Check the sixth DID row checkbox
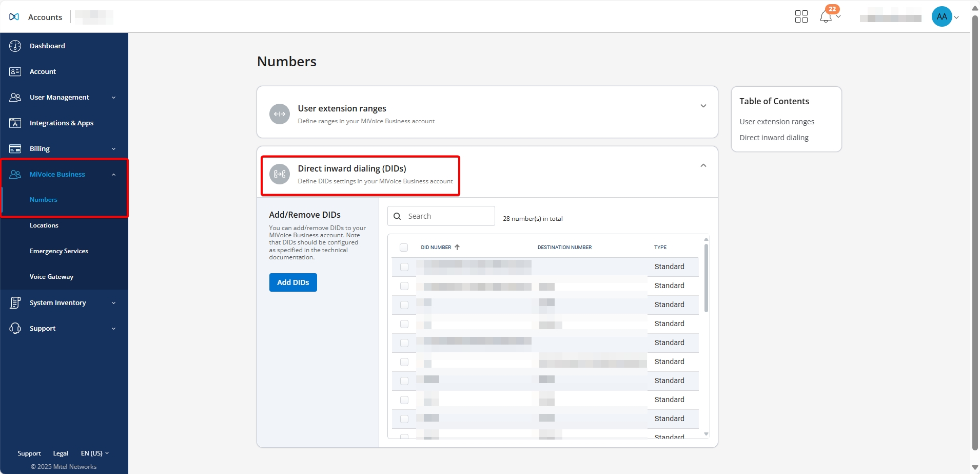Viewport: 980px width, 474px height. point(404,362)
